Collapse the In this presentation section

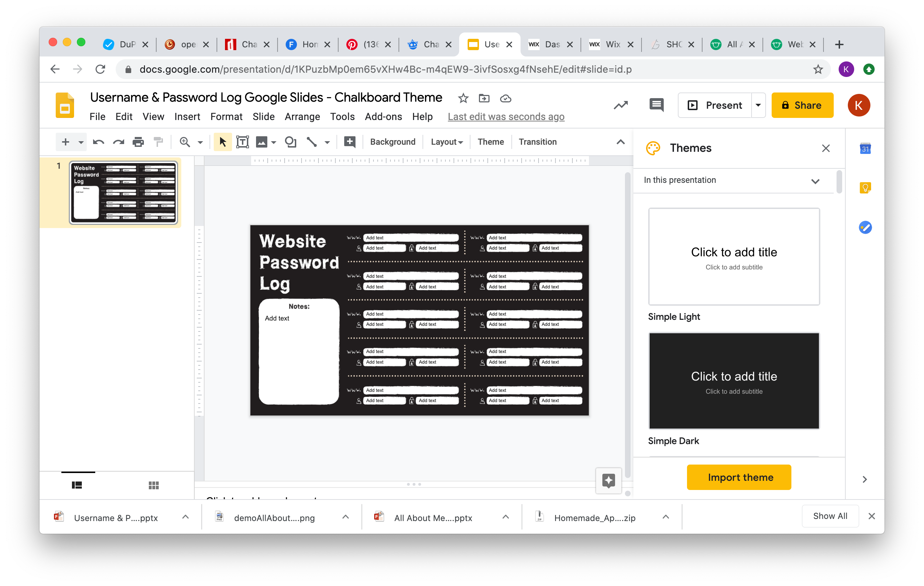815,181
